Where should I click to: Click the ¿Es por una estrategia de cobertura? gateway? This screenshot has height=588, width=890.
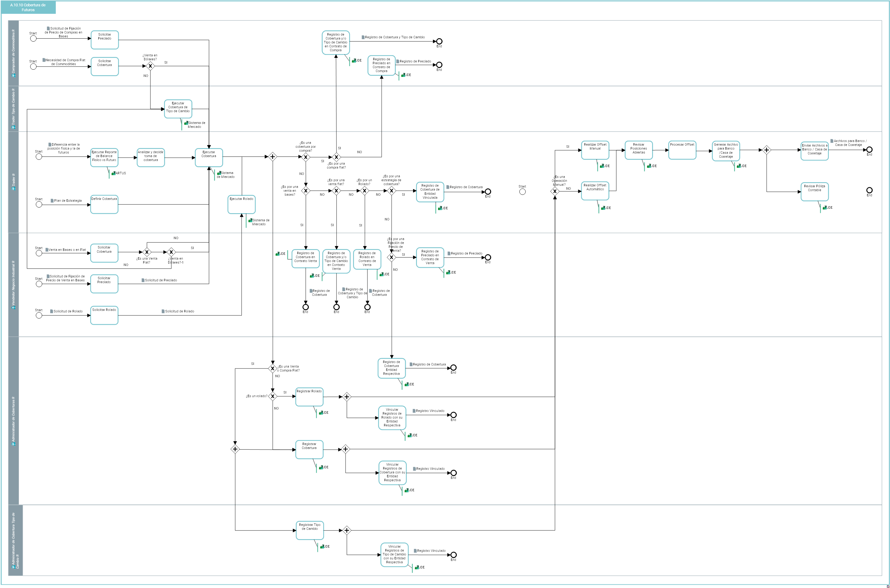click(x=391, y=191)
